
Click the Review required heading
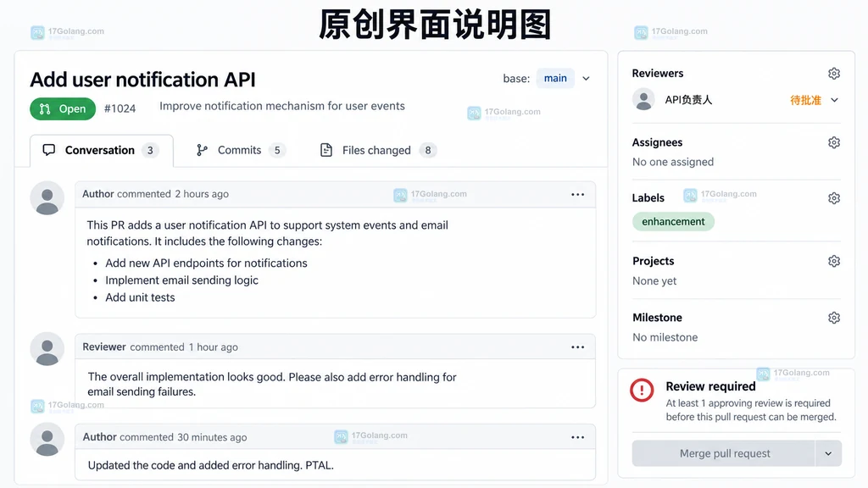point(710,386)
